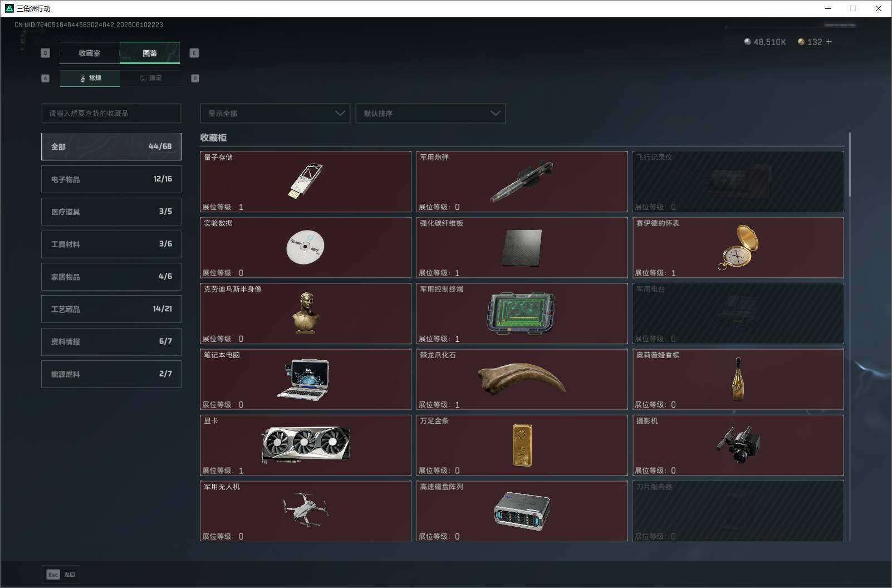Image resolution: width=892 pixels, height=588 pixels.
Task: Click the collectible search input field
Action: 111,113
